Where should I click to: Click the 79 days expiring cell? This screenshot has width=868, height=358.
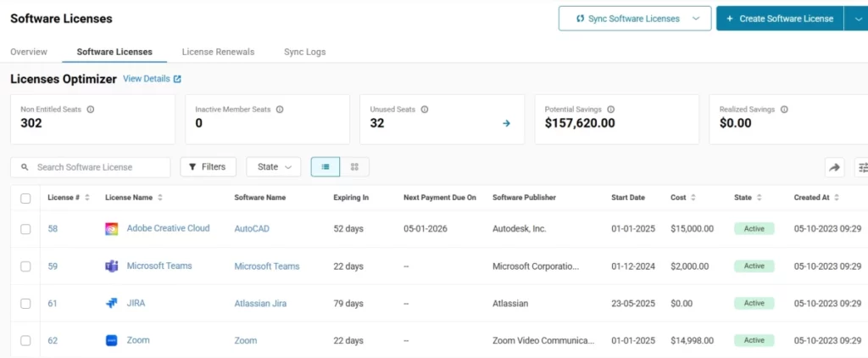point(348,304)
